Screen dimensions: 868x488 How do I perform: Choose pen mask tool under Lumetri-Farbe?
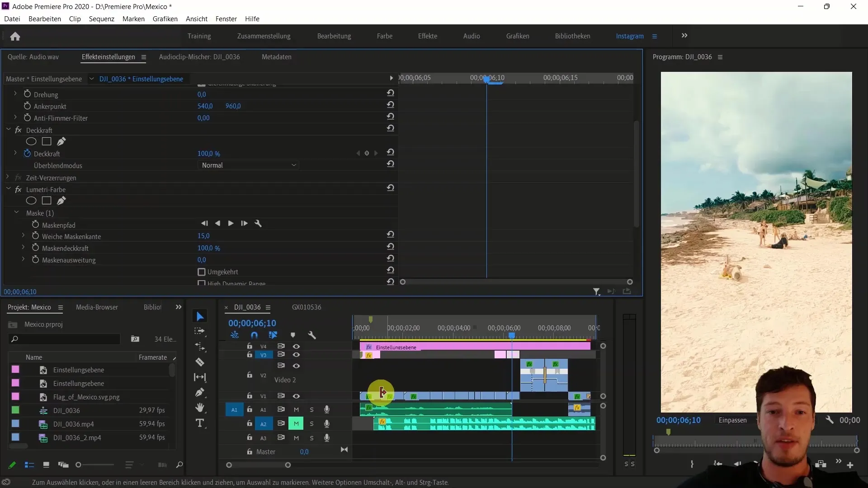coord(61,201)
